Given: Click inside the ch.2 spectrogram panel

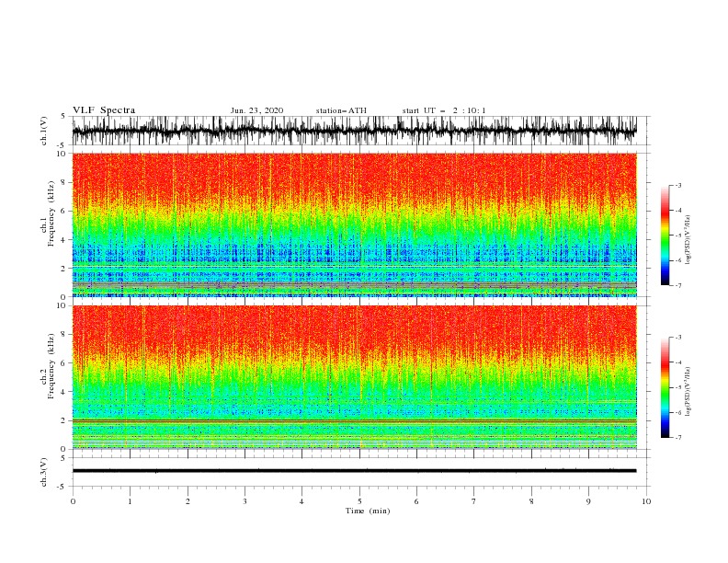Looking at the screenshot, I should point(354,377).
